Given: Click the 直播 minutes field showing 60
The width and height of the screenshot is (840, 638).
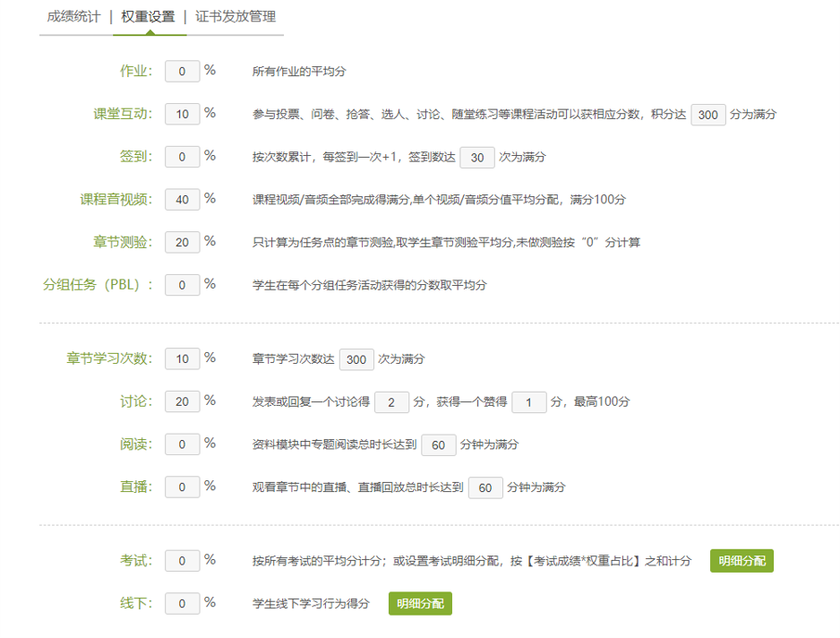Looking at the screenshot, I should pos(485,487).
